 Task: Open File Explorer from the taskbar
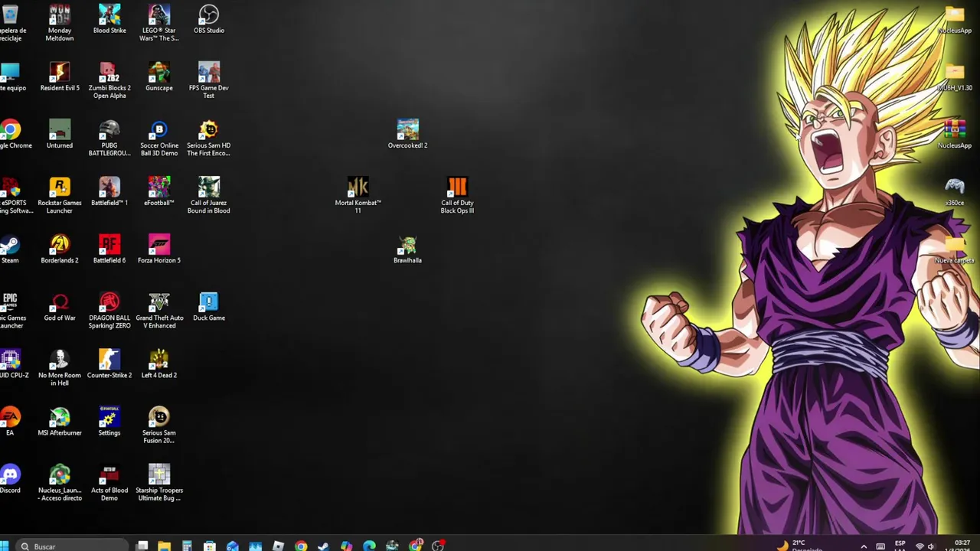[x=164, y=546]
